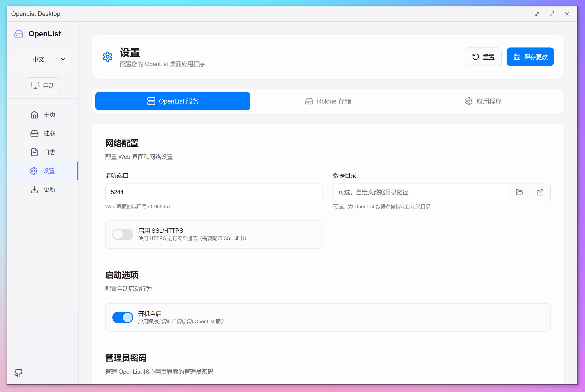Click the 监听端口 port input field
Image resolution: width=585 pixels, height=392 pixels.
tap(214, 192)
